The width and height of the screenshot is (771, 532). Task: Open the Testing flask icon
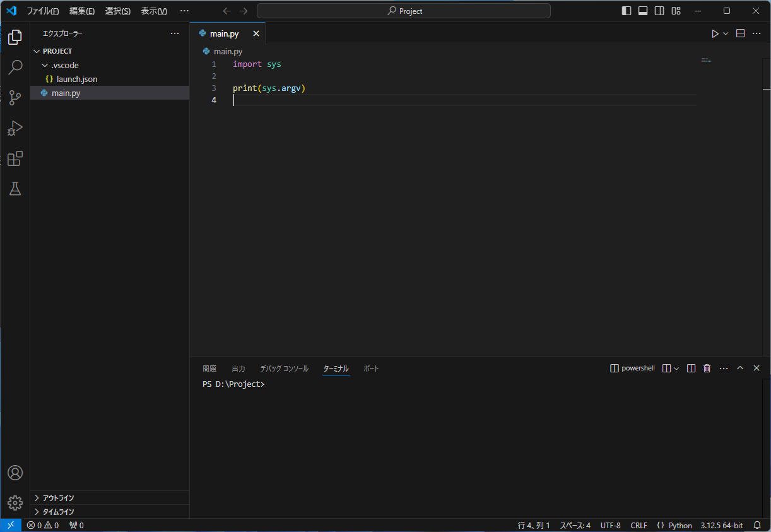(x=15, y=189)
